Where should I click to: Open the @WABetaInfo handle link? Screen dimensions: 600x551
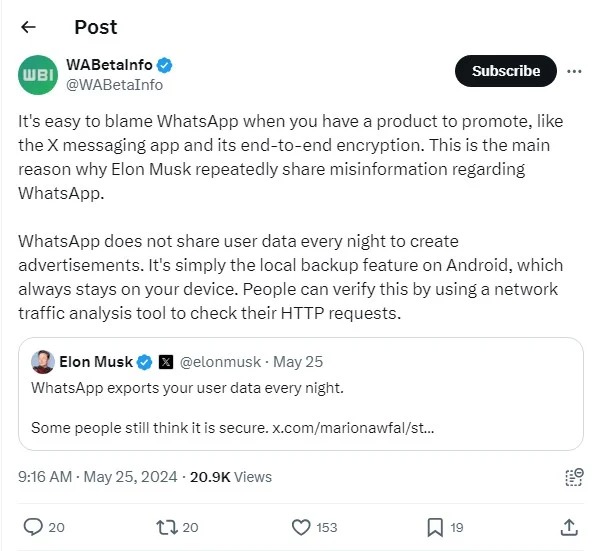click(114, 86)
